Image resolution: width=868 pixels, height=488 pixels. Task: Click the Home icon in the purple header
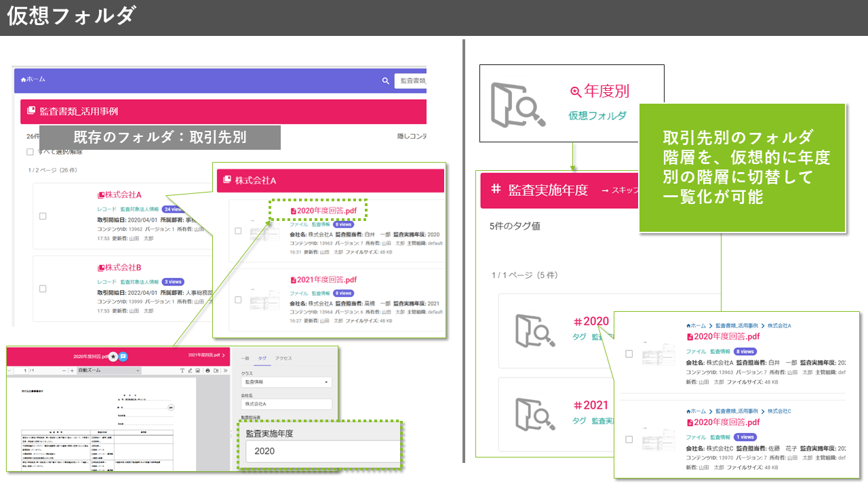click(24, 80)
